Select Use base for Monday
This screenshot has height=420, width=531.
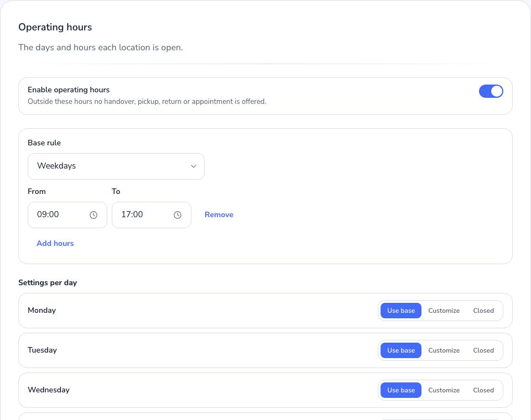(x=401, y=311)
